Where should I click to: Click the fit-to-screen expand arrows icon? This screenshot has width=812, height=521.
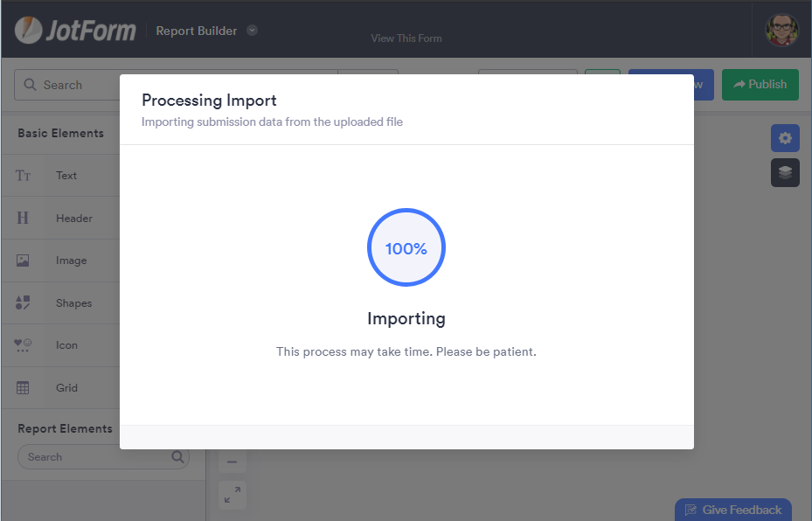point(232,495)
